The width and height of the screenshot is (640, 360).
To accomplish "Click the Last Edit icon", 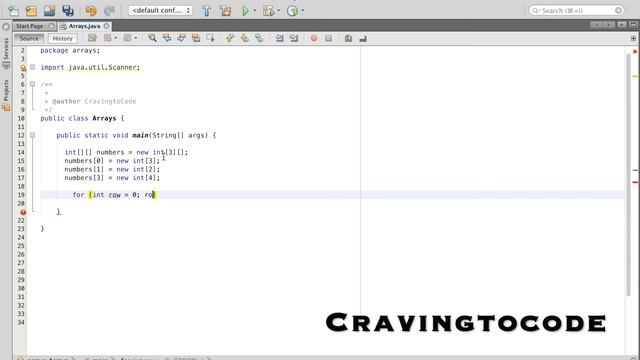I will [x=92, y=38].
